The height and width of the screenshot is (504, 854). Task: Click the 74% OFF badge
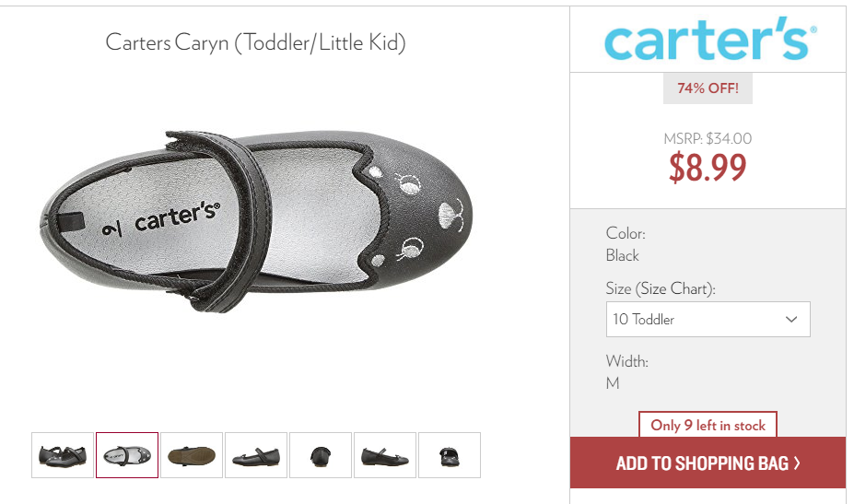tap(708, 88)
